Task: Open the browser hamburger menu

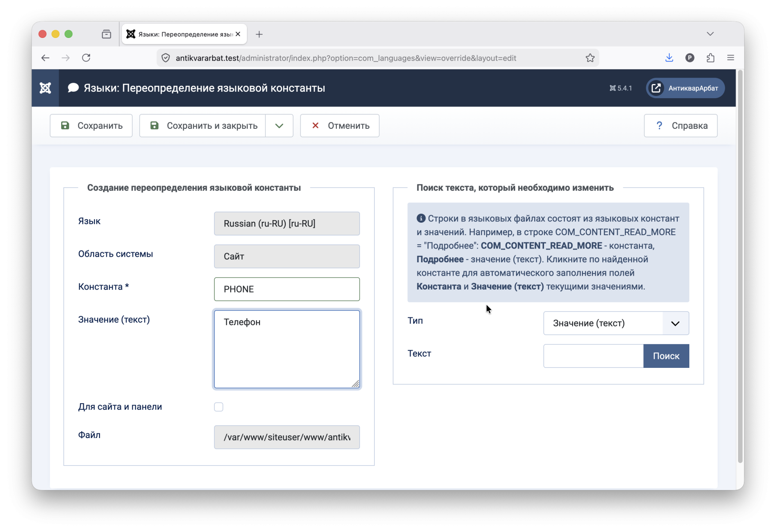Action: pyautogui.click(x=730, y=58)
